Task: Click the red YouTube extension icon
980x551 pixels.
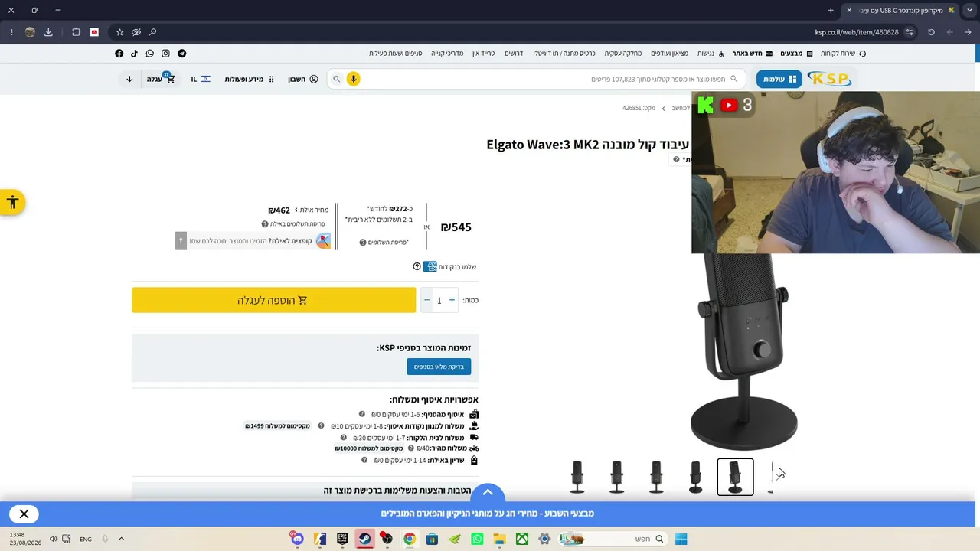Action: tap(94, 32)
